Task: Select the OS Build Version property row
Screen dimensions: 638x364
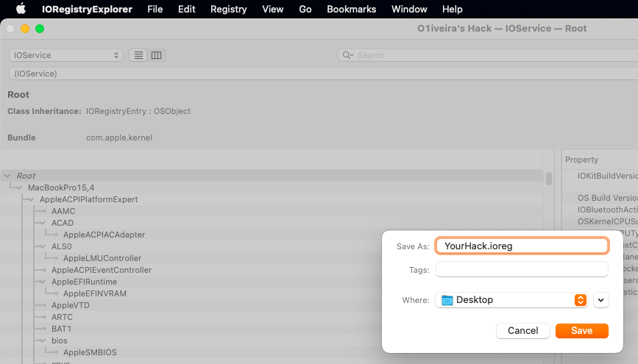Action: pos(607,198)
